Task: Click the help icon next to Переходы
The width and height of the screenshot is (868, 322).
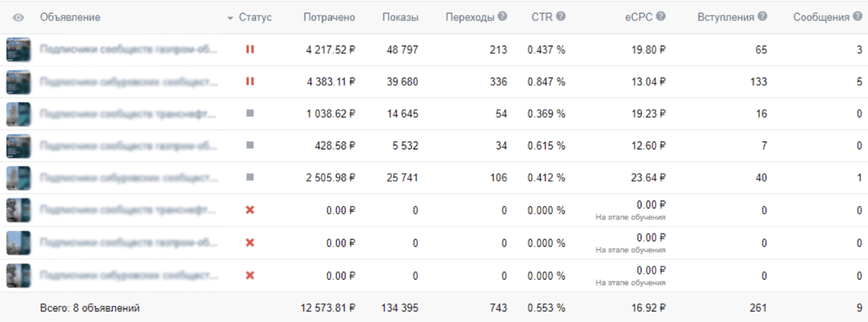Action: [503, 17]
